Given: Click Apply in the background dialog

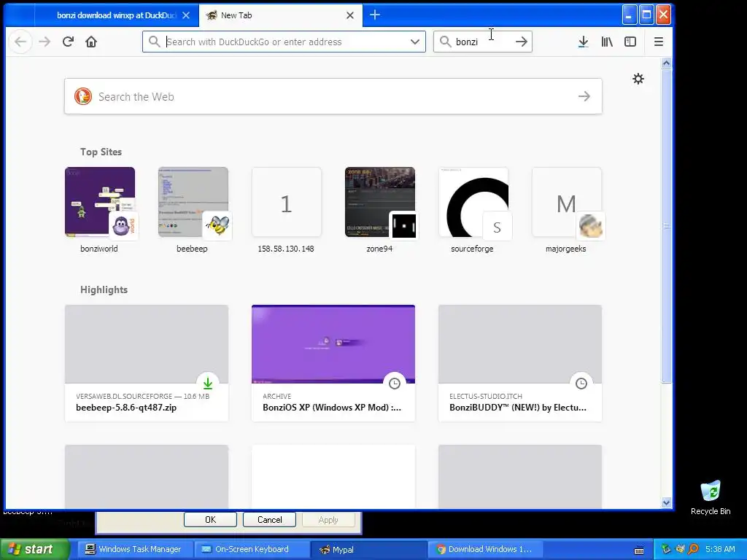Looking at the screenshot, I should 328,519.
